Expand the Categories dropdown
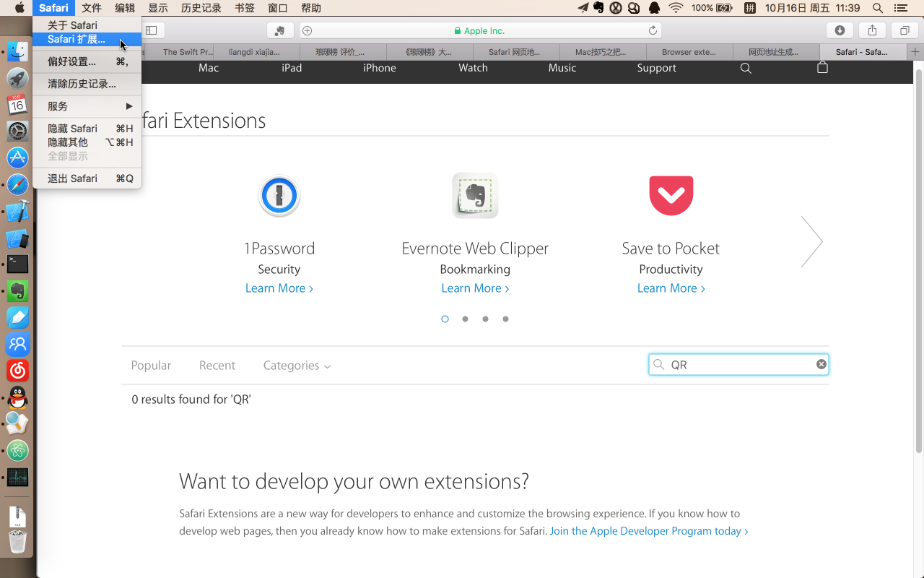 click(x=297, y=366)
